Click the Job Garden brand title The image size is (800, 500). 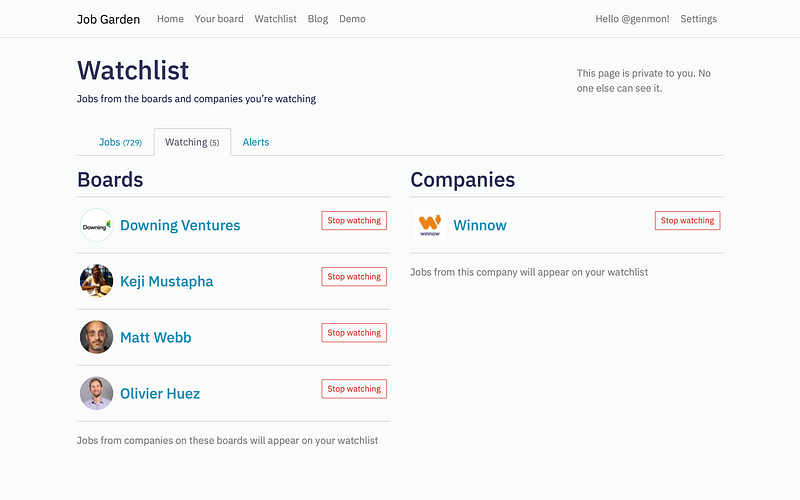108,19
